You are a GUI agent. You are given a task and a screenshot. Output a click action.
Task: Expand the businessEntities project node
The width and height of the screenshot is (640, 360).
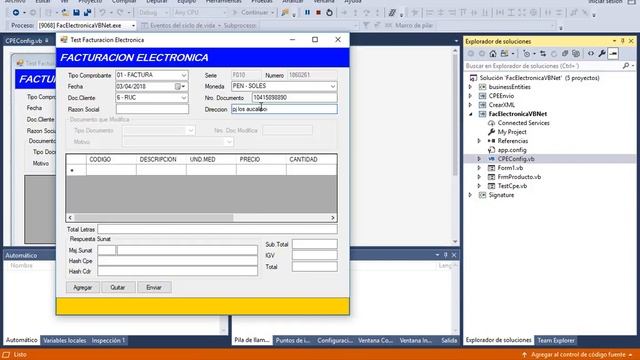coord(470,87)
